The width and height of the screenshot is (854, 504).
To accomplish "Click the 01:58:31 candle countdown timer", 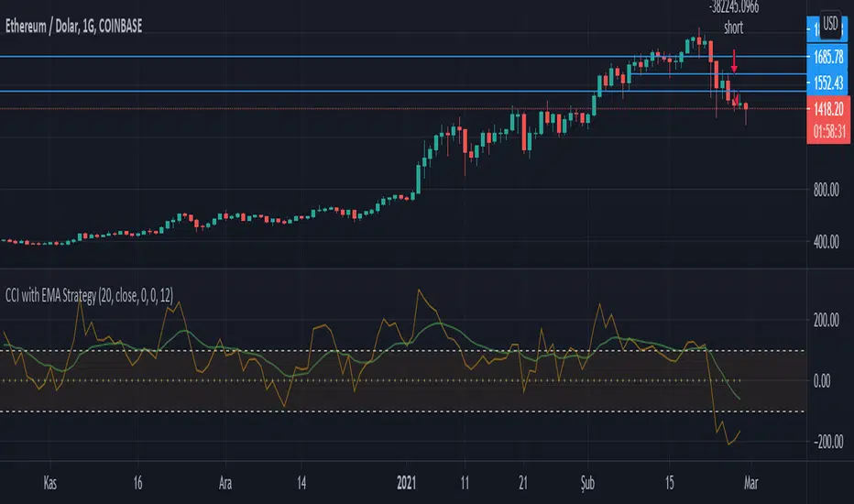I will point(829,131).
